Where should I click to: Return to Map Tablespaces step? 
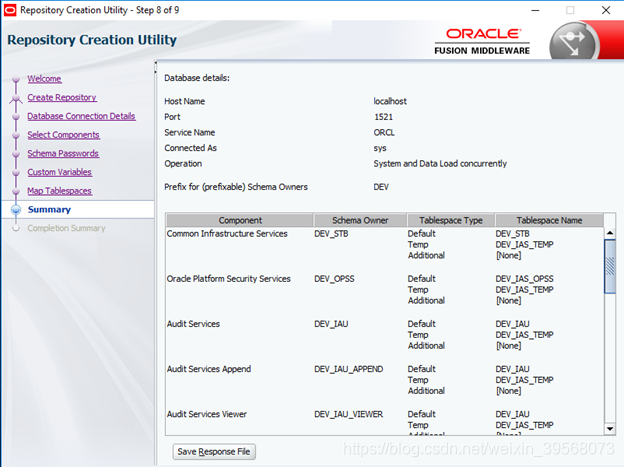click(x=59, y=191)
